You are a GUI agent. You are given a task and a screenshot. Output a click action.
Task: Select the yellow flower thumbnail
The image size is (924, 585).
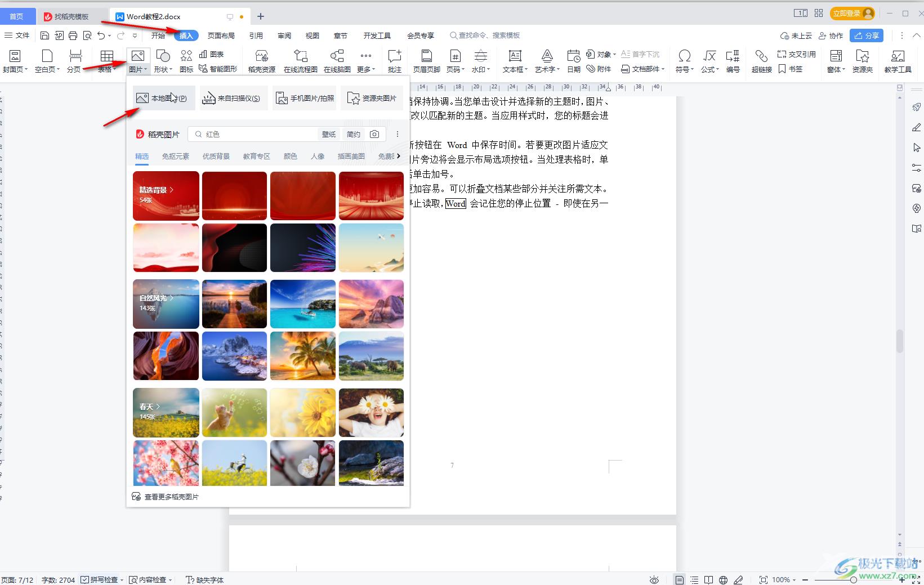tap(302, 413)
